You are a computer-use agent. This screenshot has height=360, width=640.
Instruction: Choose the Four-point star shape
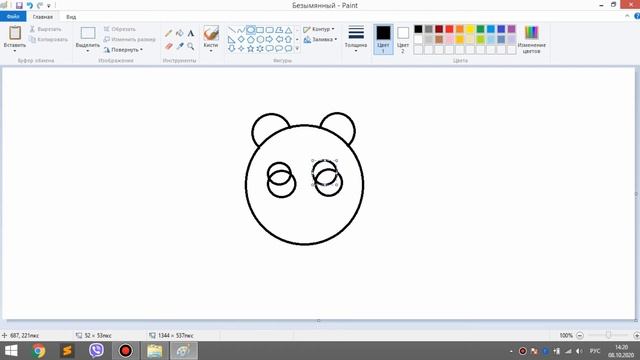pos(241,49)
